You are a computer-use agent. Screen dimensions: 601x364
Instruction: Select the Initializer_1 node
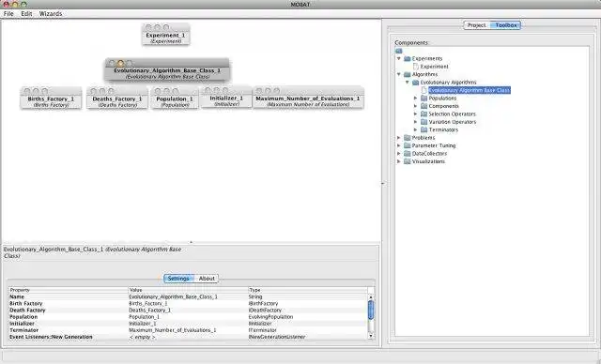tap(226, 98)
